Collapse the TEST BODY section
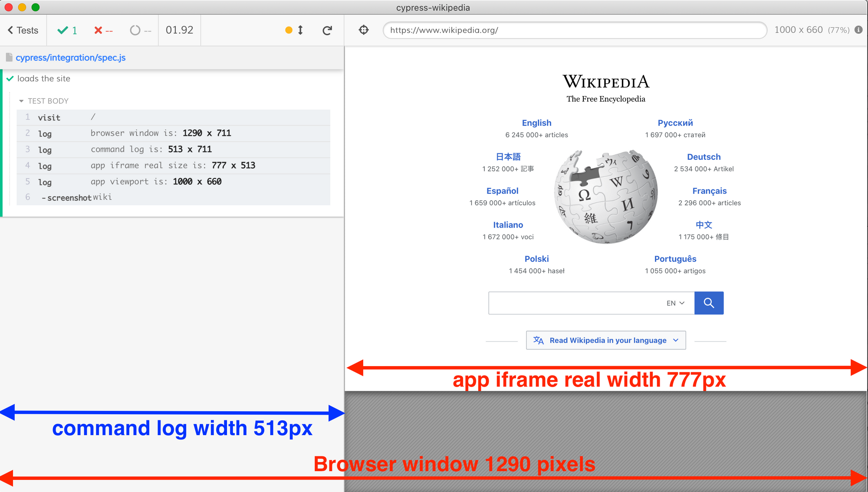This screenshot has height=492, width=868. coord(21,101)
